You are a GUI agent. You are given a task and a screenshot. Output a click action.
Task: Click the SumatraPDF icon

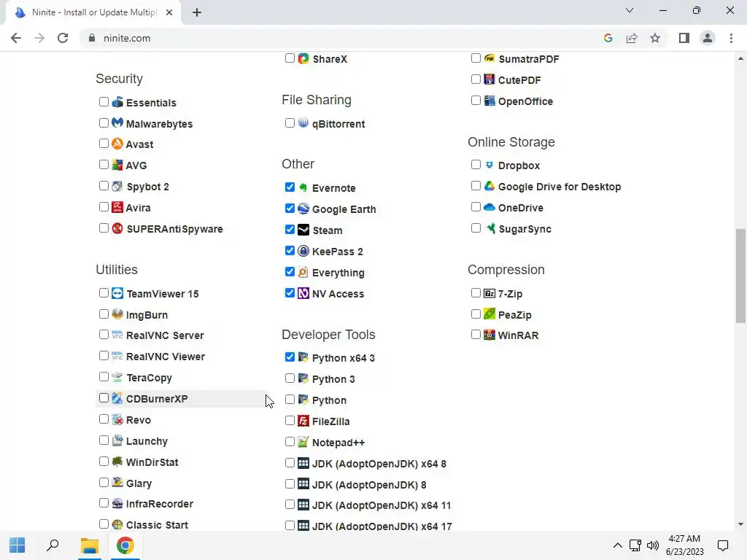pyautogui.click(x=489, y=58)
